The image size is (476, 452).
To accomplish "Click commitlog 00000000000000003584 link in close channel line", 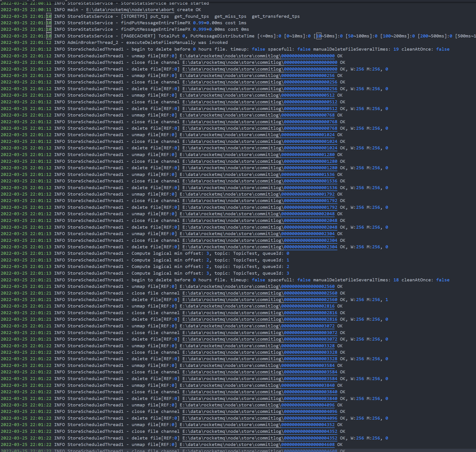I will pyautogui.click(x=310, y=372).
